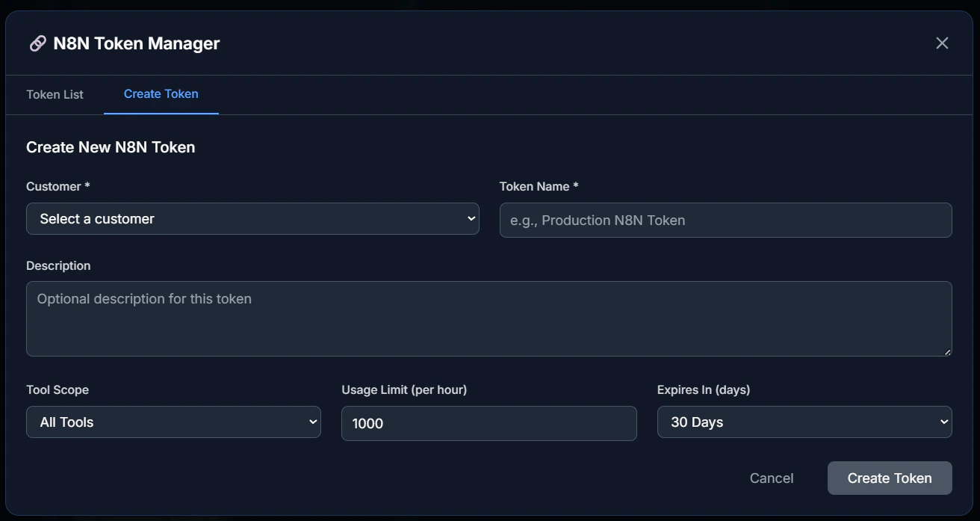Select the Create Token tab

coord(161,94)
